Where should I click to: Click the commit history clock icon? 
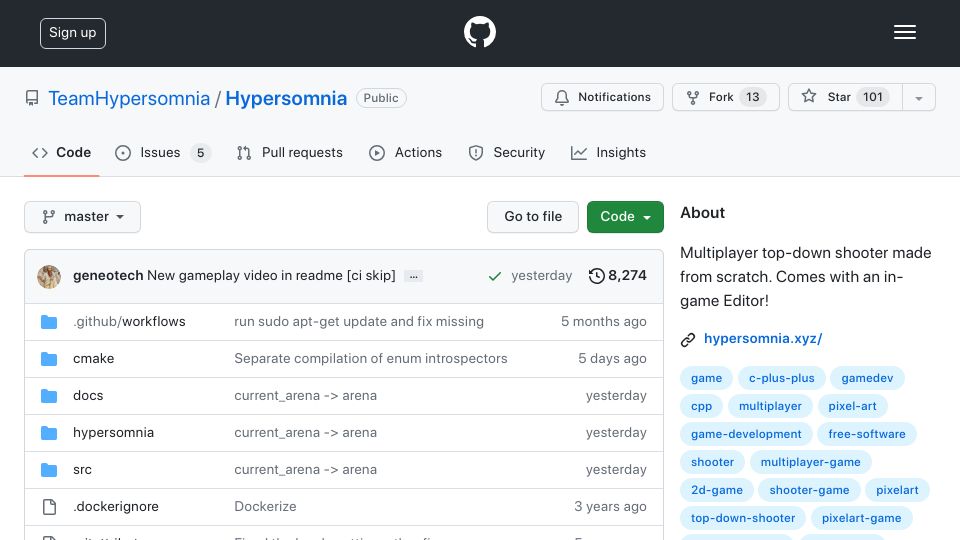click(x=596, y=276)
